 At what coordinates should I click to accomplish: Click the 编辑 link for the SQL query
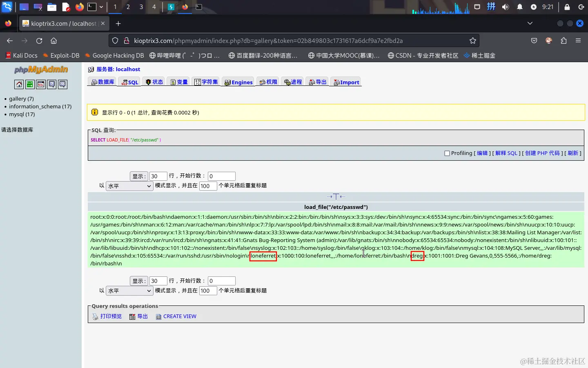(x=482, y=153)
